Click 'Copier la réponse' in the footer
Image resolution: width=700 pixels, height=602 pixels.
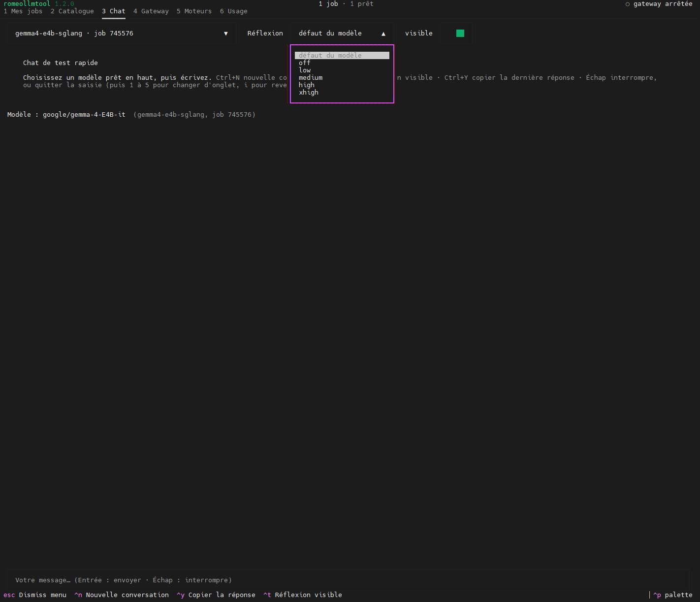coord(216,595)
